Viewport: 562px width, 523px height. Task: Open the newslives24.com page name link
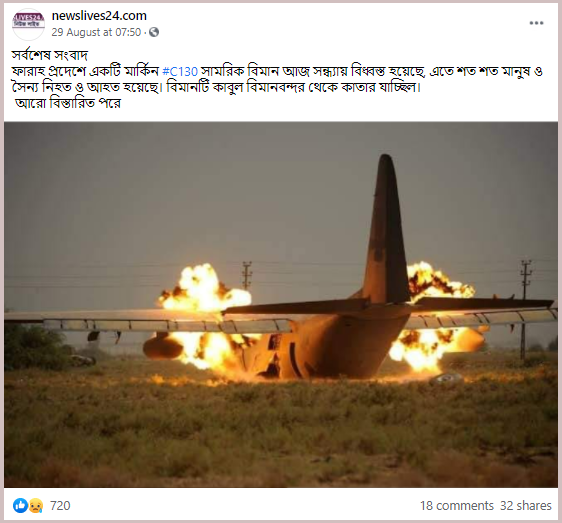coord(99,16)
